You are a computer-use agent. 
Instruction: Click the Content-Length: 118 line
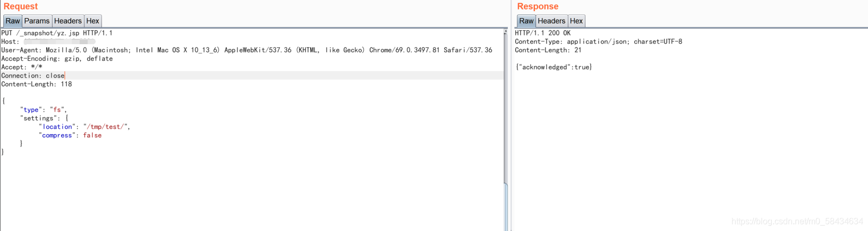37,84
